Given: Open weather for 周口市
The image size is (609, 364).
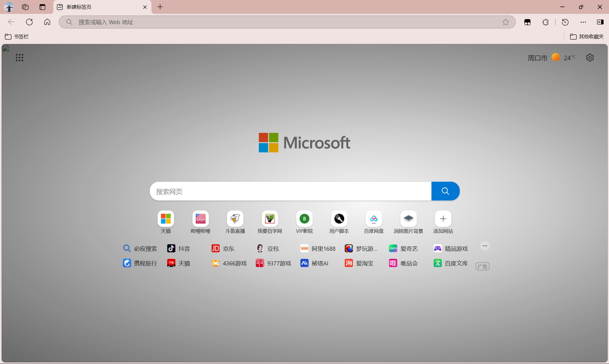Looking at the screenshot, I should (551, 58).
